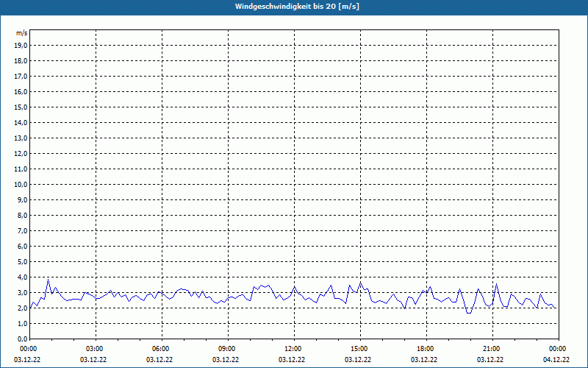Click the '03.12.22' date under 09:00

(x=226, y=360)
